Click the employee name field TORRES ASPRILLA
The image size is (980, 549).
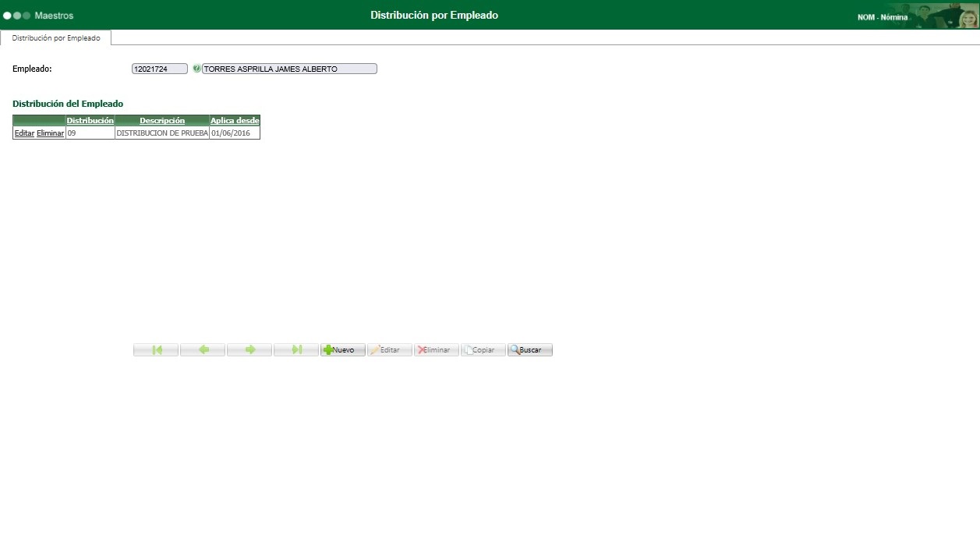(x=289, y=69)
